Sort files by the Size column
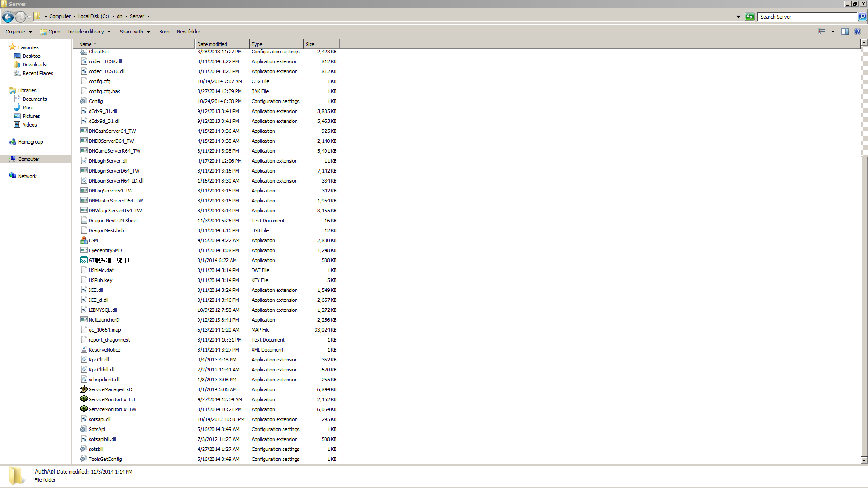Screen dimensions: 868x488 (x=321, y=44)
